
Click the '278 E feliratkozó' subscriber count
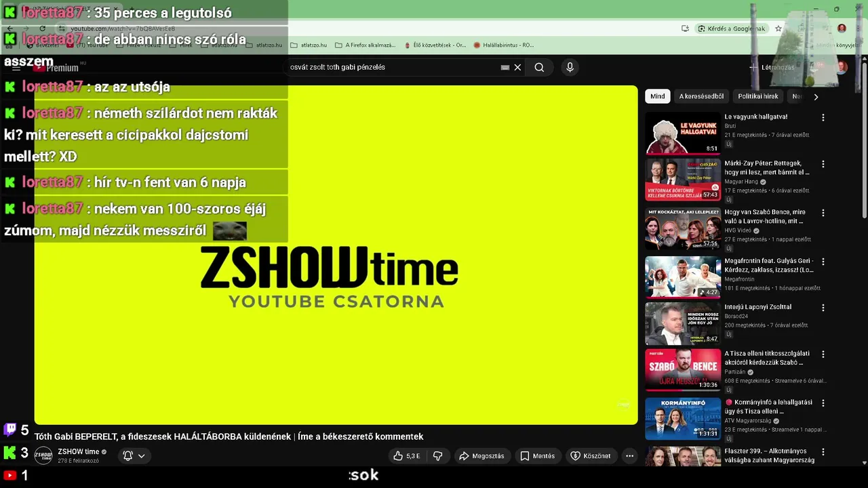pos(78,461)
